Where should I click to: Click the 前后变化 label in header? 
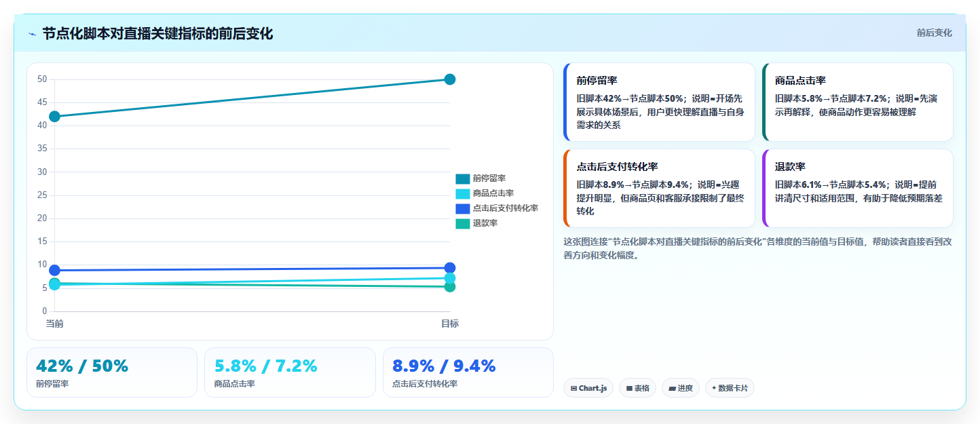934,33
